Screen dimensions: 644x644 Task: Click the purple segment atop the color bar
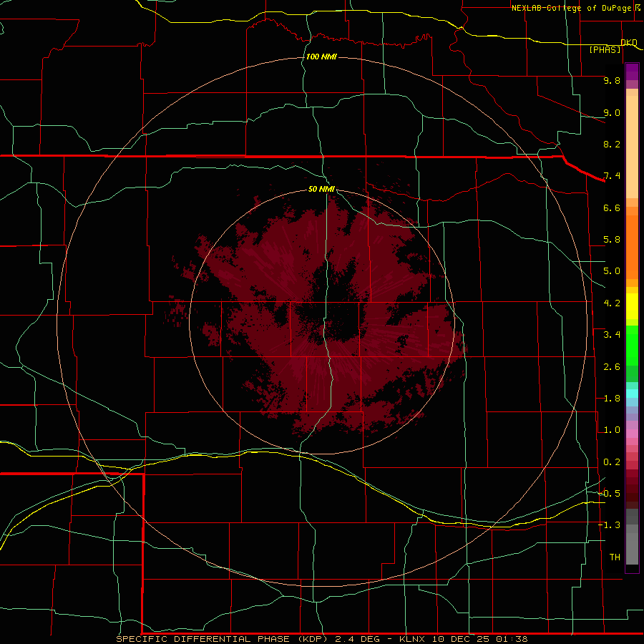632,72
